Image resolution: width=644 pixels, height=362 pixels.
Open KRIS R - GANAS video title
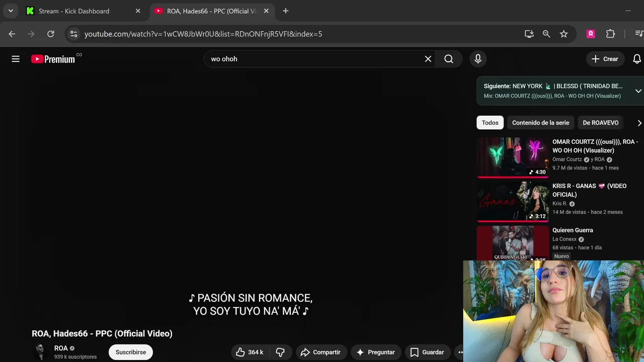[x=589, y=190]
